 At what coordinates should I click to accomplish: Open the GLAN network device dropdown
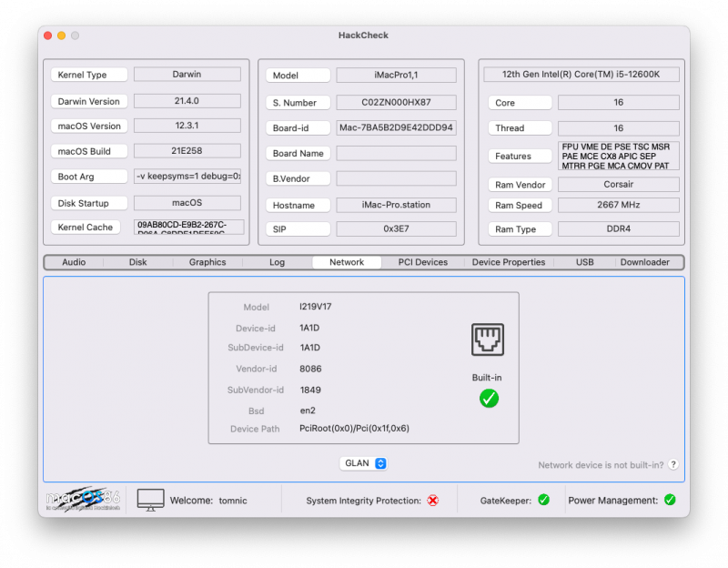363,463
